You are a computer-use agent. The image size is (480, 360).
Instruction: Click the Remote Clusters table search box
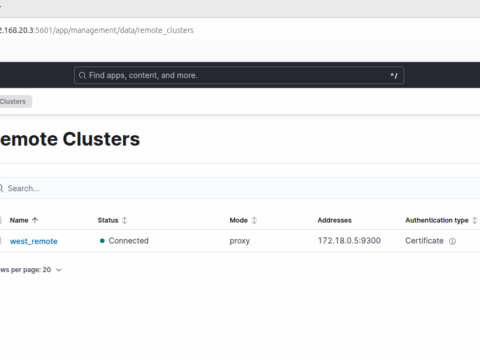240,188
